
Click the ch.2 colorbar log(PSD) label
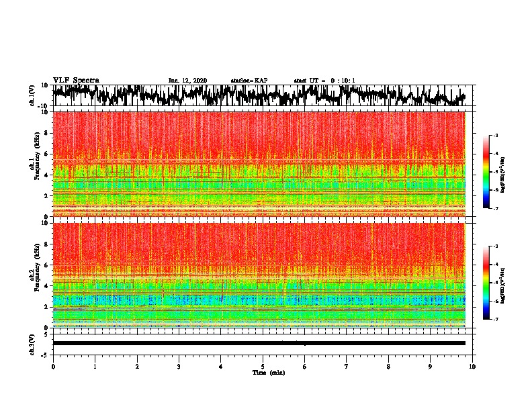[503, 285]
